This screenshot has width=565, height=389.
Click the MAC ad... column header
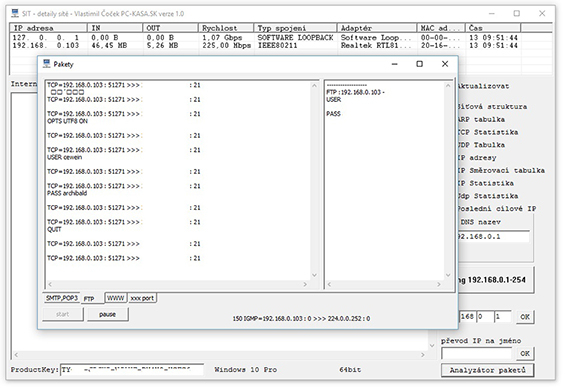click(x=441, y=28)
